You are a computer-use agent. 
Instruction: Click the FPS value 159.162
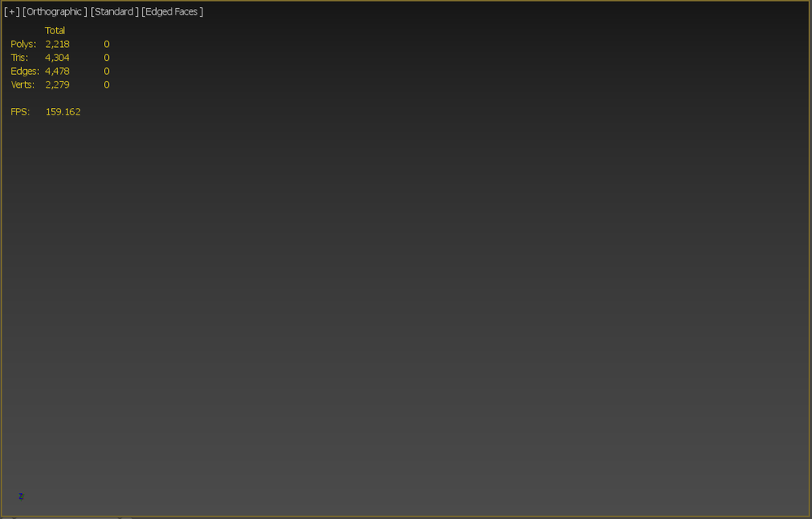[x=63, y=112]
